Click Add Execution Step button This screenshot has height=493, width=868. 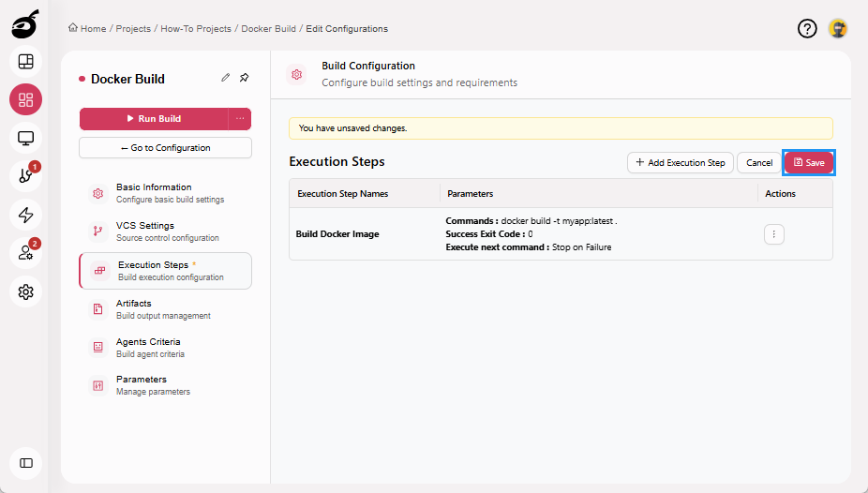pos(681,163)
